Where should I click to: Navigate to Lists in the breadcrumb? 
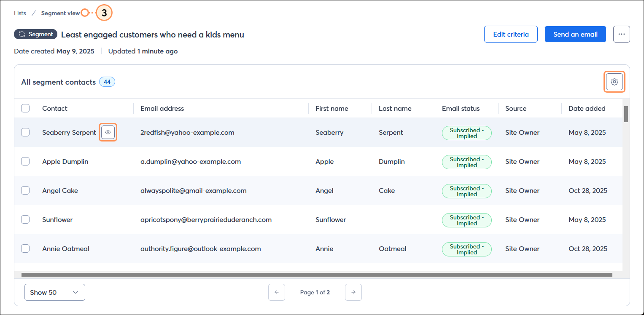(x=19, y=13)
